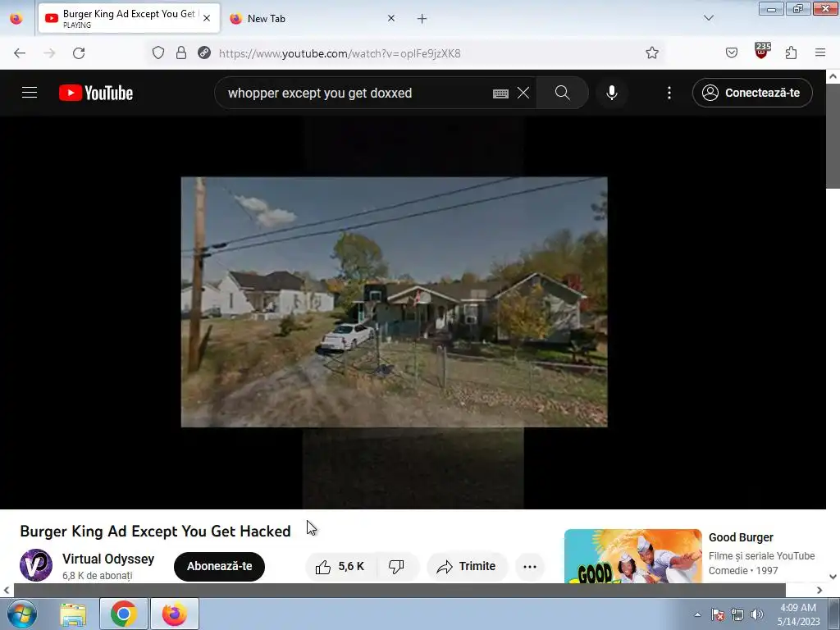Open the Good Burger movie title link
The height and width of the screenshot is (630, 840).
coord(741,537)
